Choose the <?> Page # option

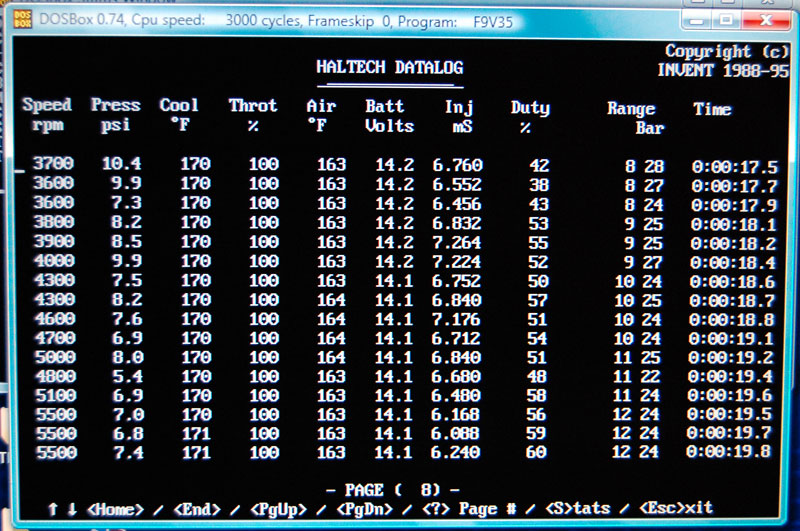pyautogui.click(x=469, y=509)
